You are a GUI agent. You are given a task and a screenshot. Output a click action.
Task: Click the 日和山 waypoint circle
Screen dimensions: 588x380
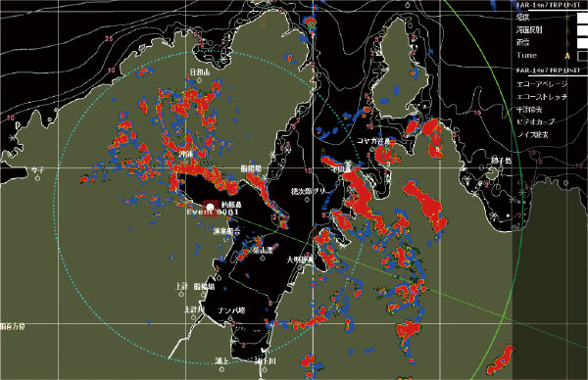pos(199,80)
